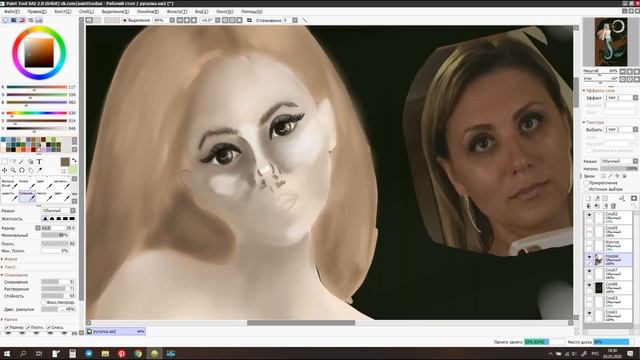Viewport: 640px width, 360px height.
Task: Click the navigator preview thumbnail
Action: (611, 42)
